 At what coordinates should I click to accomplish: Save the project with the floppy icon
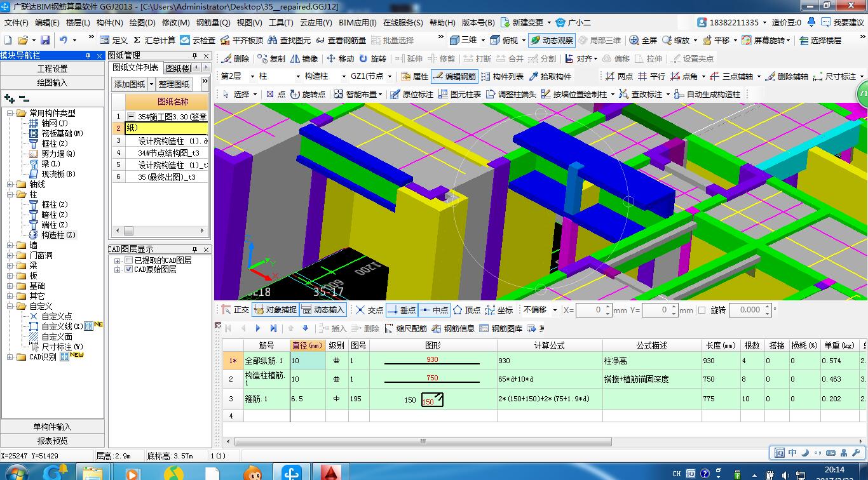point(45,40)
